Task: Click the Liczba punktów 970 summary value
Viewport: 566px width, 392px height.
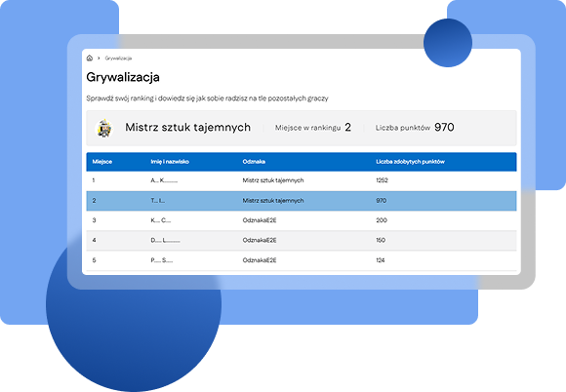Action: coord(444,127)
